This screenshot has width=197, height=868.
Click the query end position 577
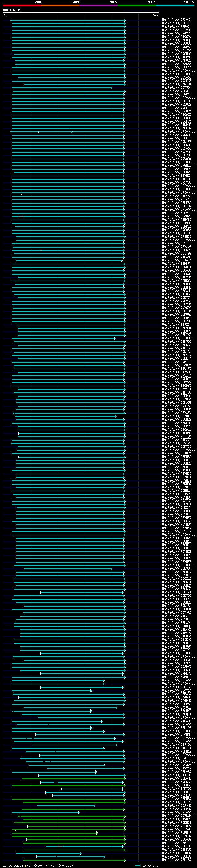click(x=155, y=15)
